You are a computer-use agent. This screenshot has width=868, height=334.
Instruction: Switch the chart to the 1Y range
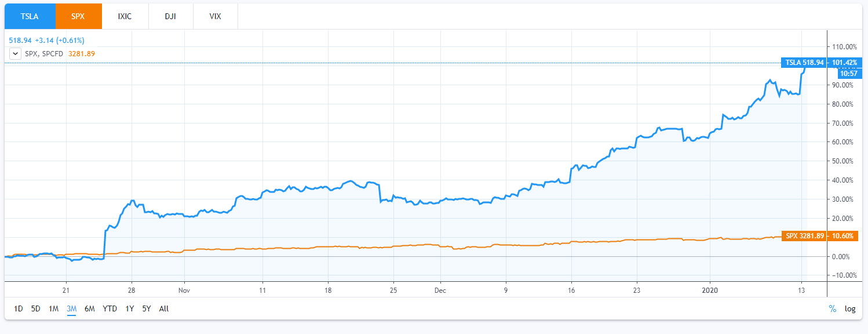pyautogui.click(x=130, y=308)
